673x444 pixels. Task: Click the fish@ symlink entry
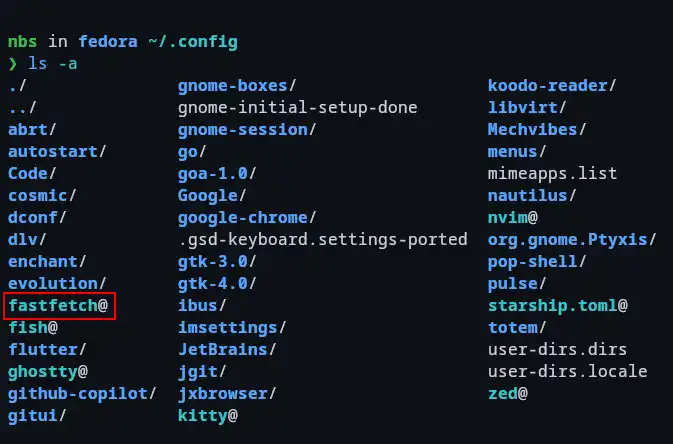click(32, 327)
